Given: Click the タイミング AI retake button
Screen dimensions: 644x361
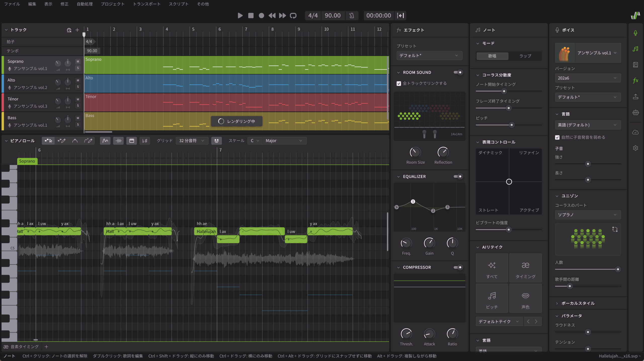Looking at the screenshot, I should point(525,268).
